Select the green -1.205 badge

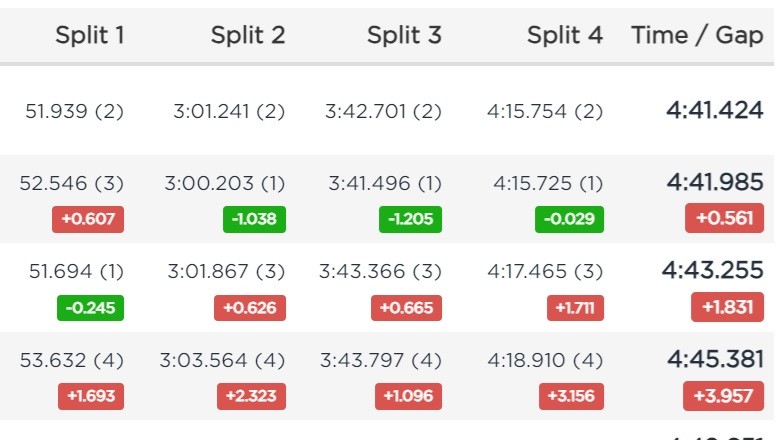410,219
